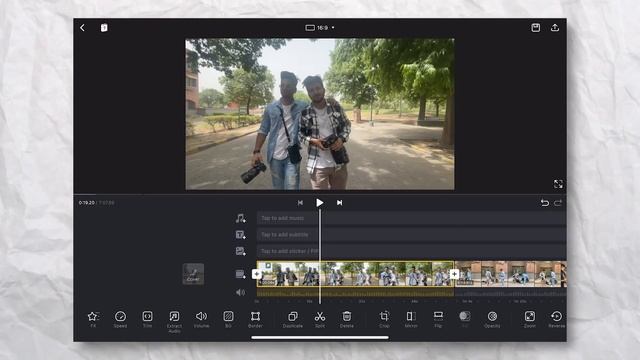Image resolution: width=640 pixels, height=360 pixels.
Task: Open the Trim tool
Action: point(147,319)
